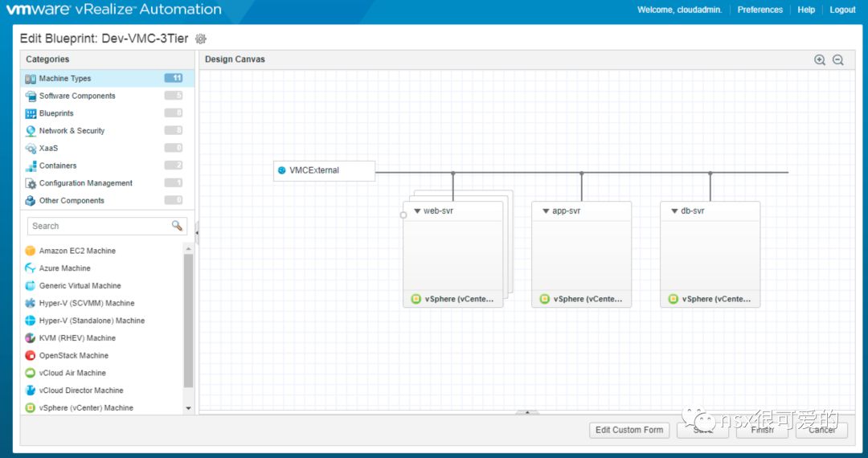Screen dimensions: 868x458
Task: Click the vCloud Director Machine label
Action: click(81, 390)
